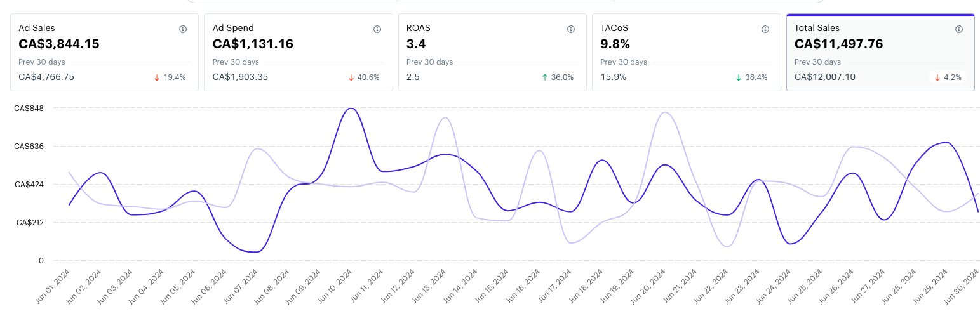Click the Total Sales info icon

point(959,29)
